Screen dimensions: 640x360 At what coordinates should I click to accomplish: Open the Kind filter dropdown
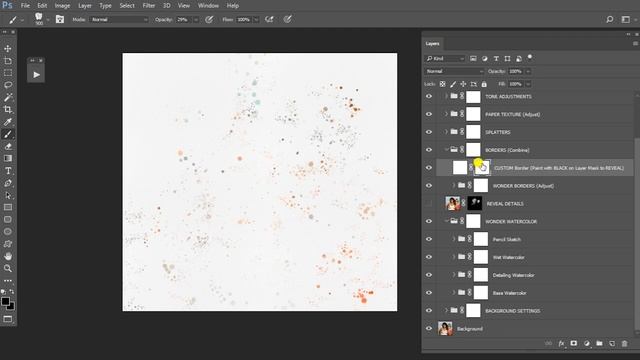pos(445,59)
